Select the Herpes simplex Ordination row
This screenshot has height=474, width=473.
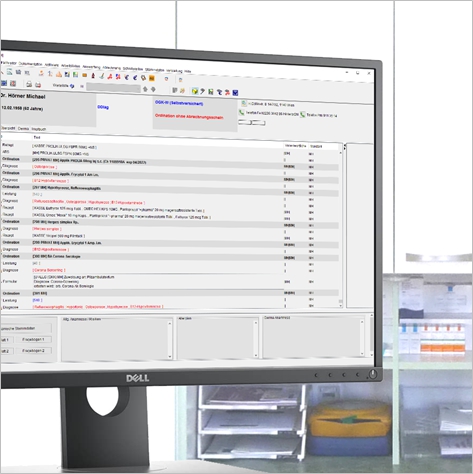coord(170,222)
